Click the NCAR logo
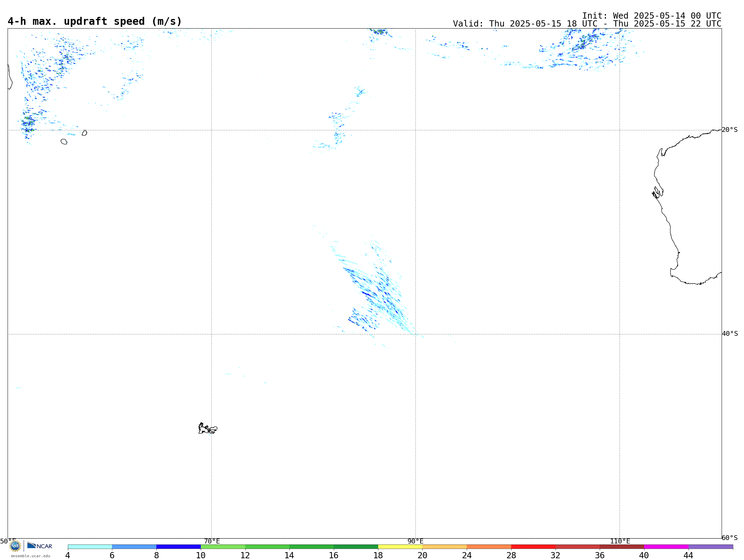The image size is (744, 560). [40, 546]
